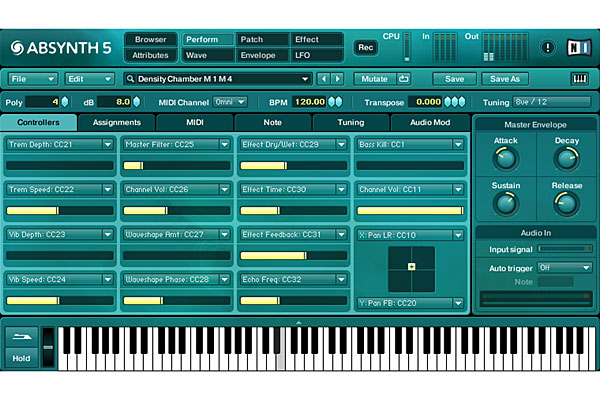Switch to the Wave window
This screenshot has width=600, height=400.
(208, 55)
